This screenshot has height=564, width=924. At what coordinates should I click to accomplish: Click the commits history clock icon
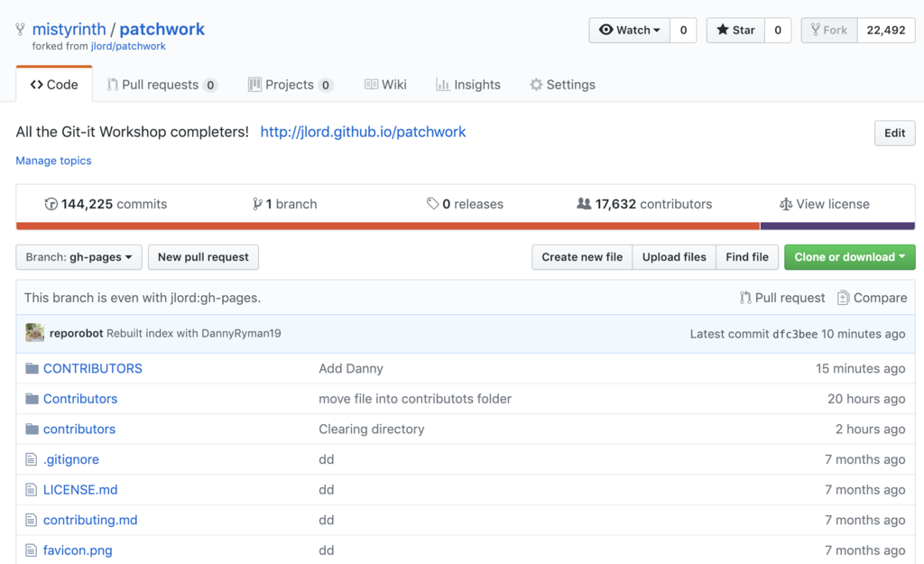coord(51,204)
